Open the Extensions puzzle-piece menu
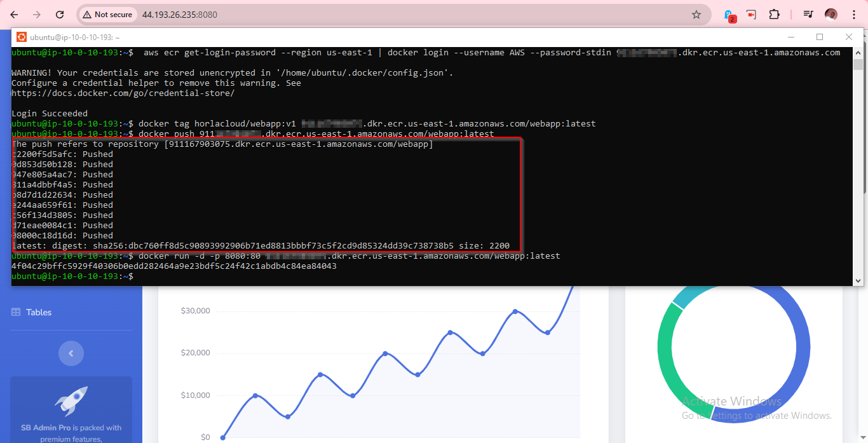The height and width of the screenshot is (443, 868). [x=774, y=14]
